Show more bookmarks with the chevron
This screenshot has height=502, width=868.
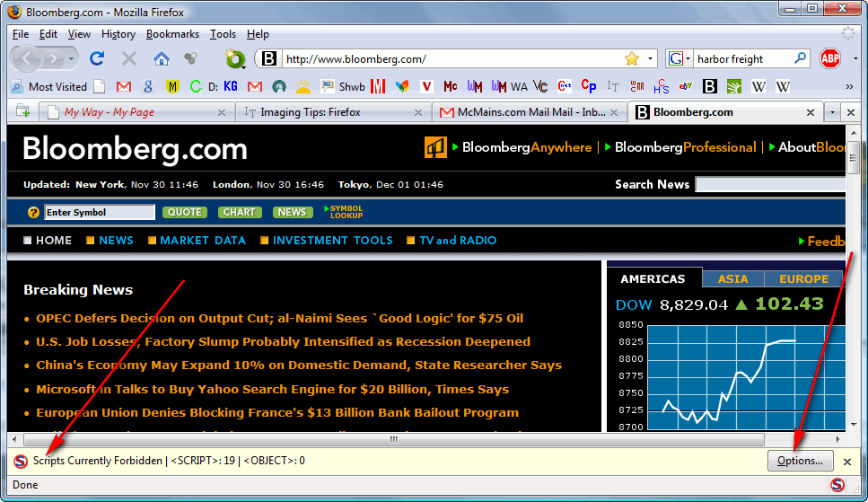[x=849, y=86]
